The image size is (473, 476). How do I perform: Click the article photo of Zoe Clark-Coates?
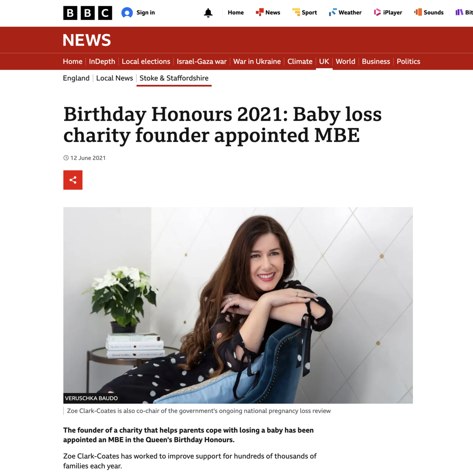[x=238, y=305]
